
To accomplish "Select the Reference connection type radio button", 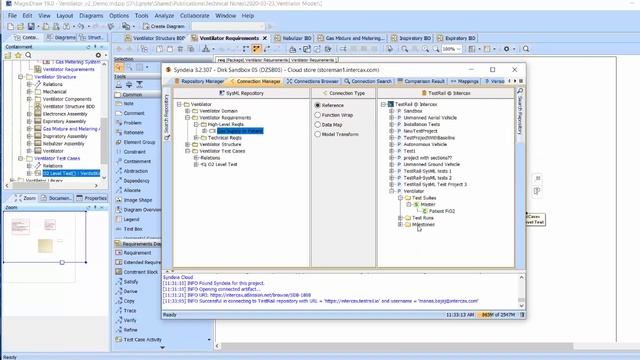I will tap(318, 105).
